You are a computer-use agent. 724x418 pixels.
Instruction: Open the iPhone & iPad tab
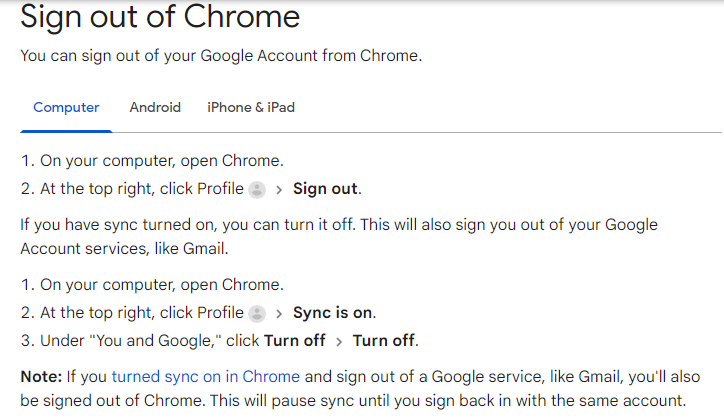tap(251, 108)
